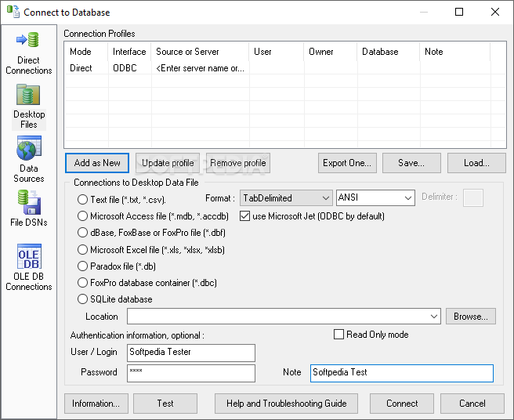Expand the Location dropdown list
Viewport: 514px width, 420px height.
(x=434, y=317)
